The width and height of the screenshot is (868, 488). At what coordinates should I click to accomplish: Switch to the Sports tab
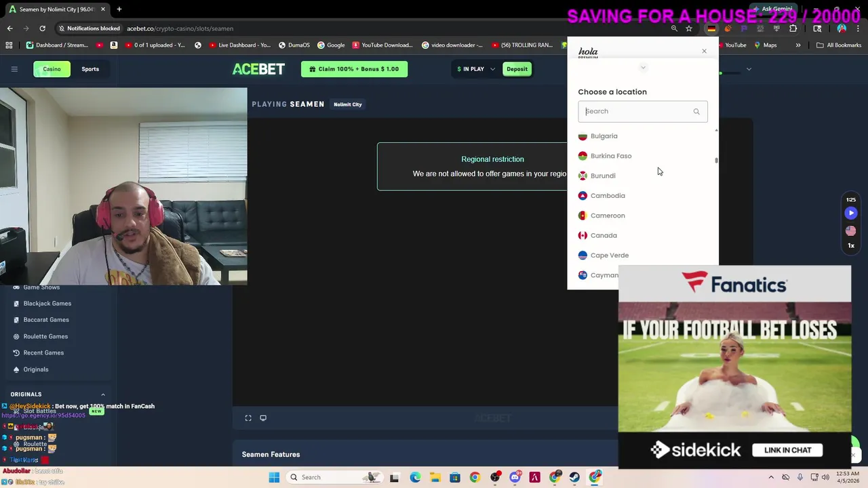(x=90, y=69)
